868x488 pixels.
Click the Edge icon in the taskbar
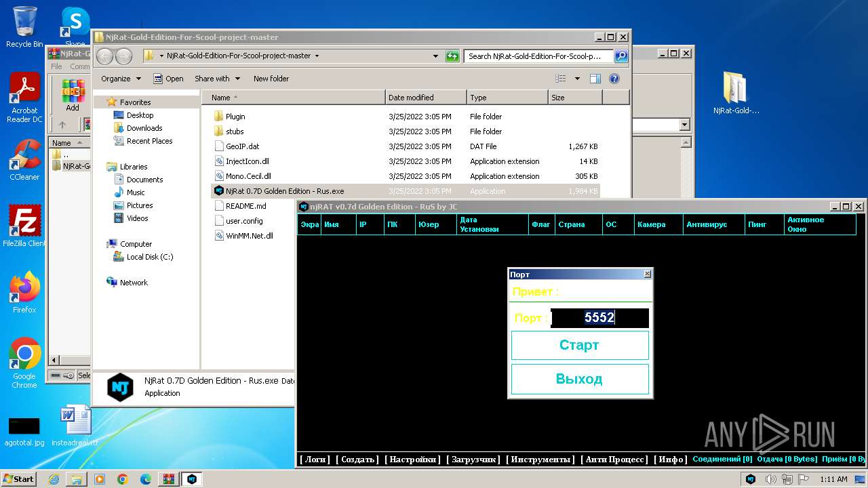pyautogui.click(x=146, y=479)
